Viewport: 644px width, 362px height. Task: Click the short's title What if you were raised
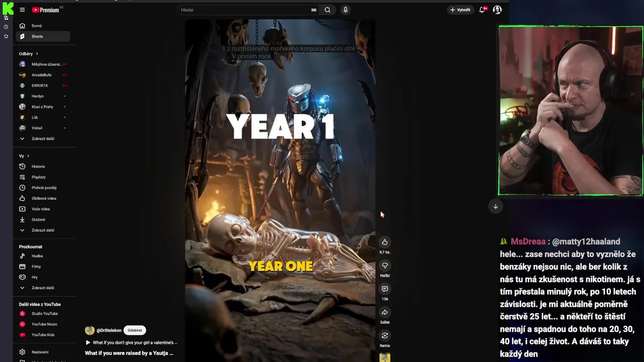pyautogui.click(x=129, y=353)
